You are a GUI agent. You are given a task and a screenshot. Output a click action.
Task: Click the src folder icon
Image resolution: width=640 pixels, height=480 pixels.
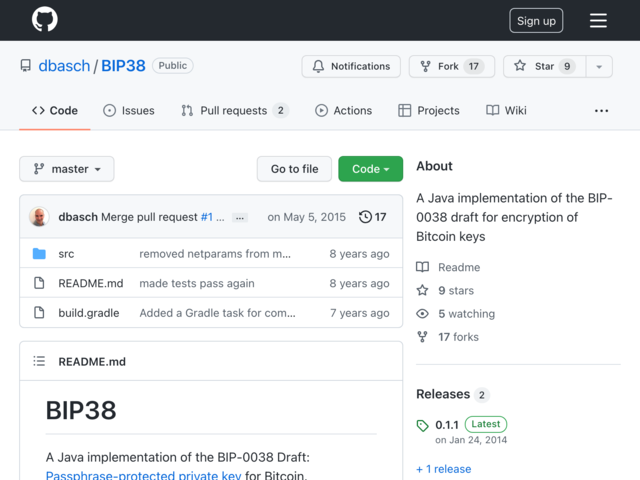pos(39,253)
